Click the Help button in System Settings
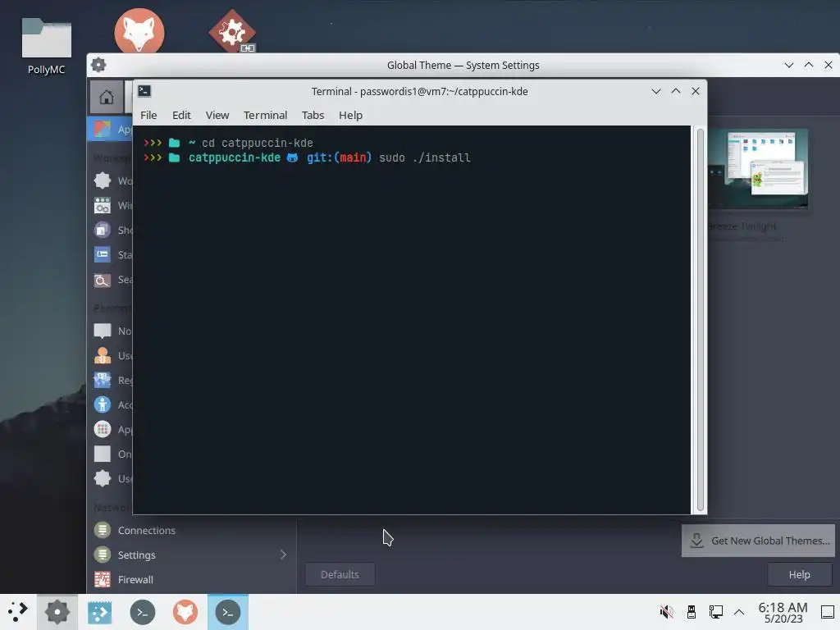Image resolution: width=840 pixels, height=630 pixels. (x=799, y=574)
